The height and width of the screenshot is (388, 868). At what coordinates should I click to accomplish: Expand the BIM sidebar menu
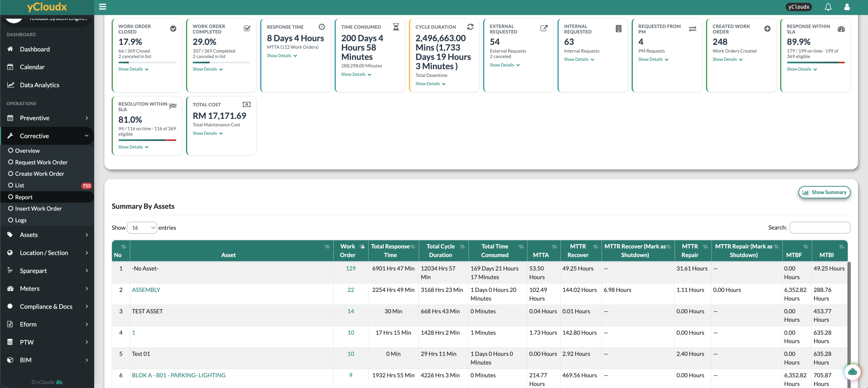(47, 360)
